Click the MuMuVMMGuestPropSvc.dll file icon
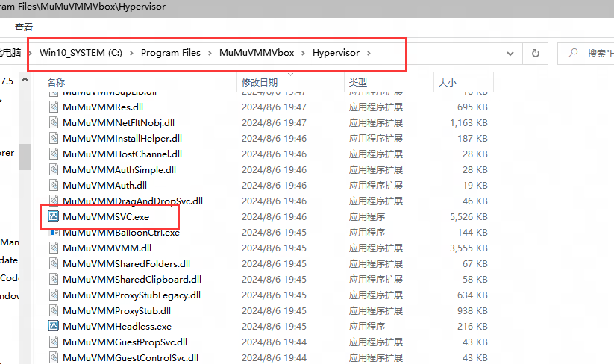Screen dimensions: 614x364 click(54, 342)
